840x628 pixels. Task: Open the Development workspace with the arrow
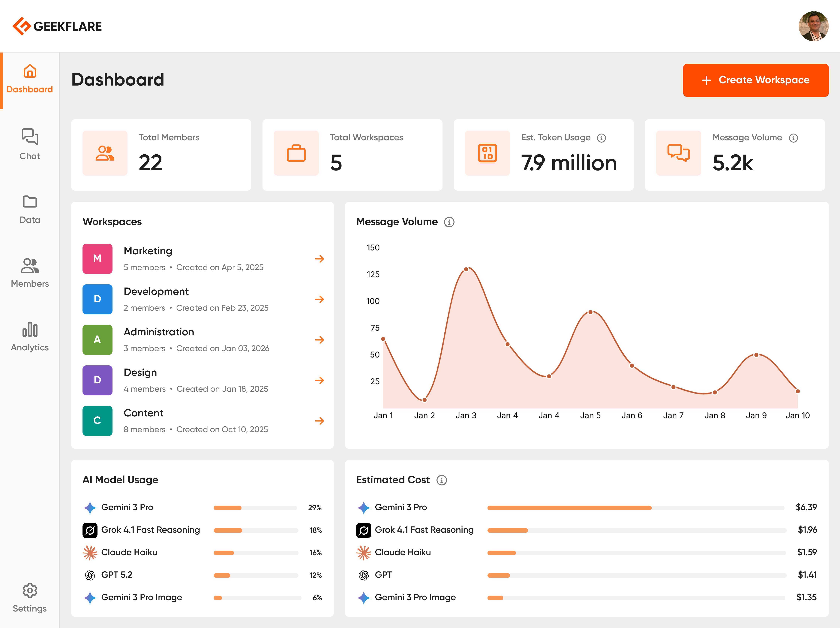click(x=320, y=299)
